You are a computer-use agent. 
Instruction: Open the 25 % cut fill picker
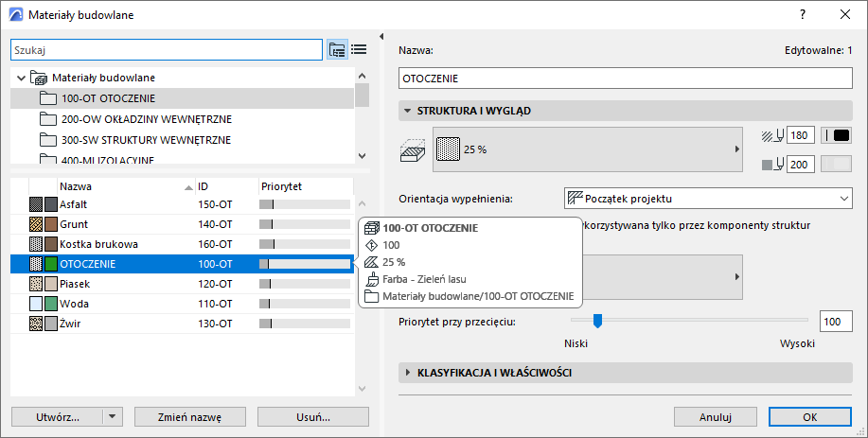click(588, 149)
